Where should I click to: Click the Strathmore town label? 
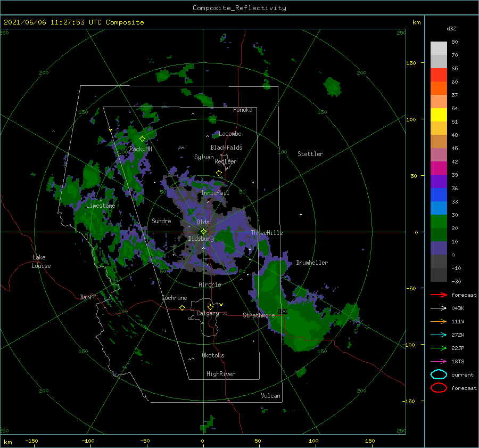pyautogui.click(x=259, y=315)
